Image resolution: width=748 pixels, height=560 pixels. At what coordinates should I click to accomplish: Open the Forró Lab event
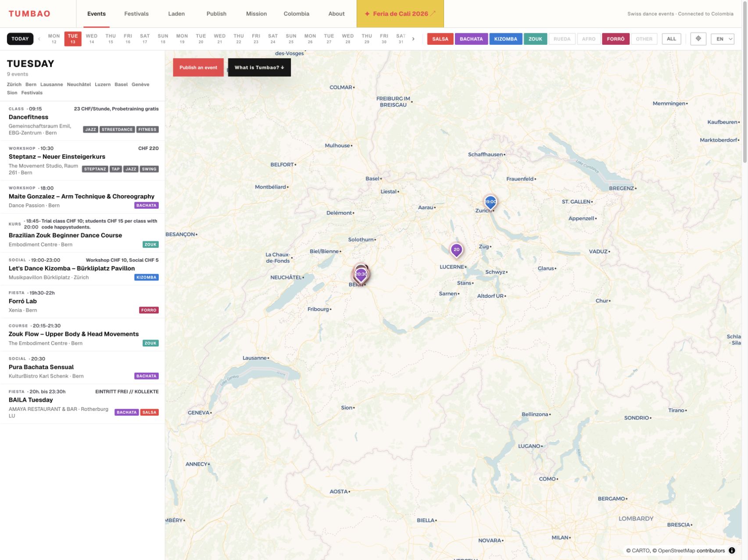pyautogui.click(x=82, y=302)
